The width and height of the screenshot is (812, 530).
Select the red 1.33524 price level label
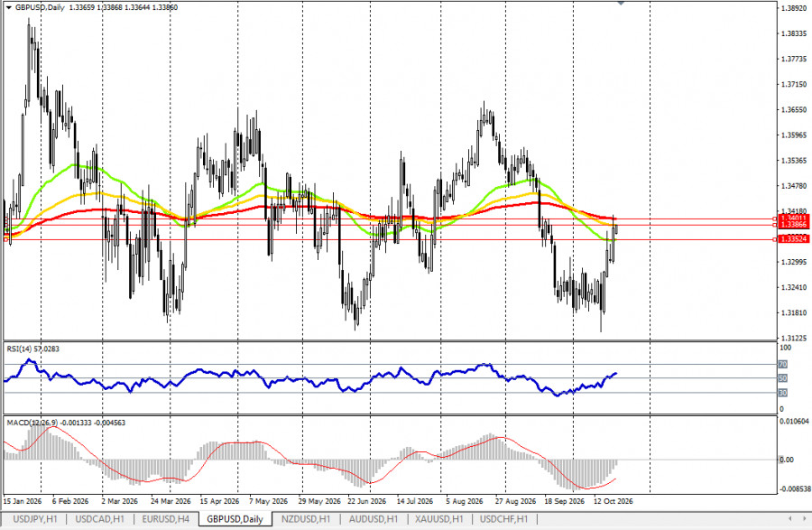coord(794,239)
